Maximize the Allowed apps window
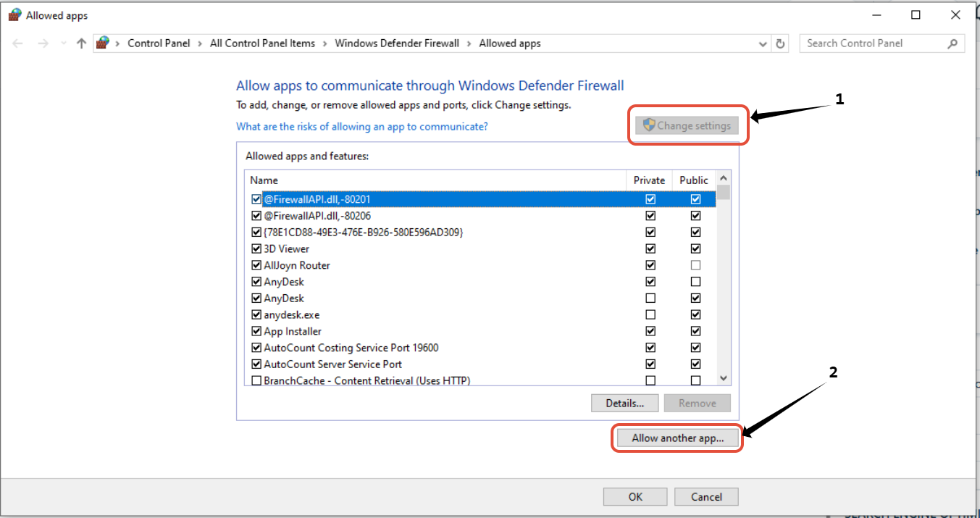980x518 pixels. pos(916,14)
